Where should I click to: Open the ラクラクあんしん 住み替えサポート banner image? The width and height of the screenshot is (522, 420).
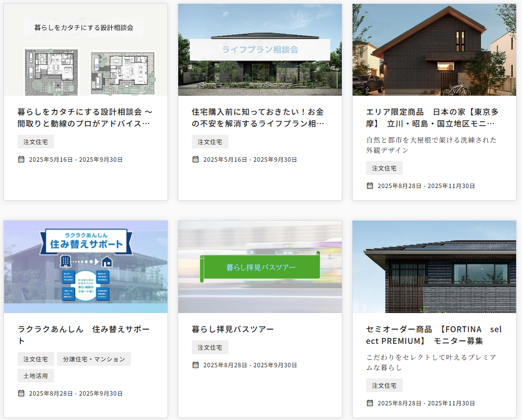point(85,267)
